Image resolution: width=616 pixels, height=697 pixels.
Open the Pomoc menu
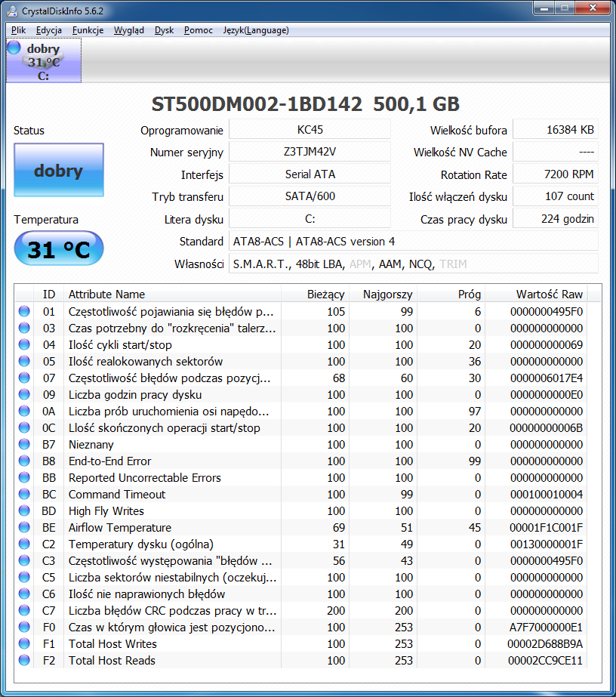[199, 30]
